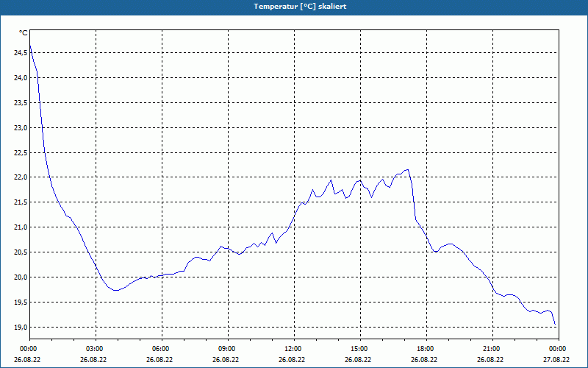Click the 27.08.22 date label
This screenshot has width=588, height=368.
pos(556,360)
